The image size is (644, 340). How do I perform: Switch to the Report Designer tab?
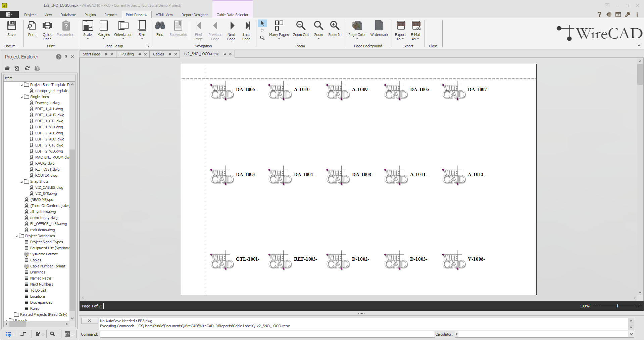pos(195,15)
